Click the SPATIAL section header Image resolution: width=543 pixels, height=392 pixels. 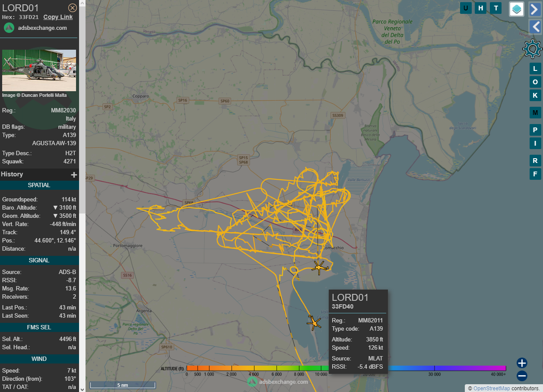tap(39, 185)
